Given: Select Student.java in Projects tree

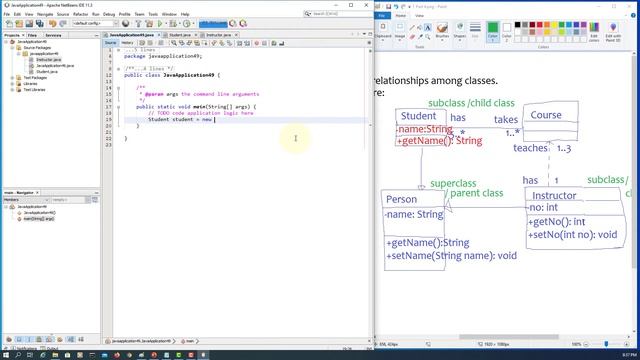Looking at the screenshot, I should tap(47, 72).
